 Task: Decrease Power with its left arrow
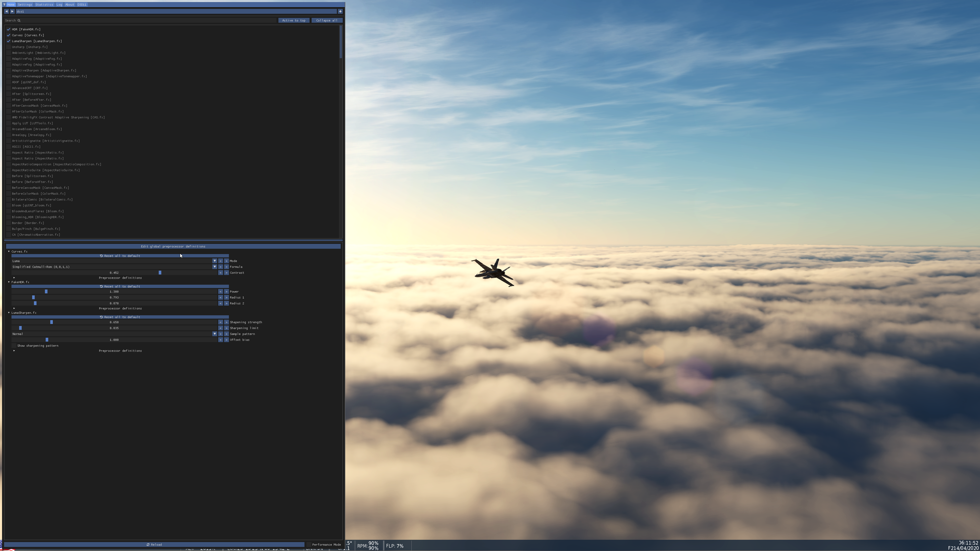coord(220,292)
